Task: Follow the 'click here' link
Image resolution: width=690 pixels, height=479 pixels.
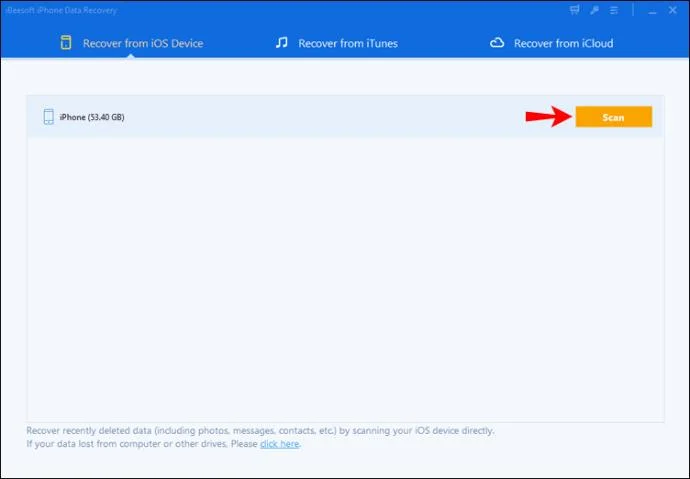Action: [x=279, y=444]
